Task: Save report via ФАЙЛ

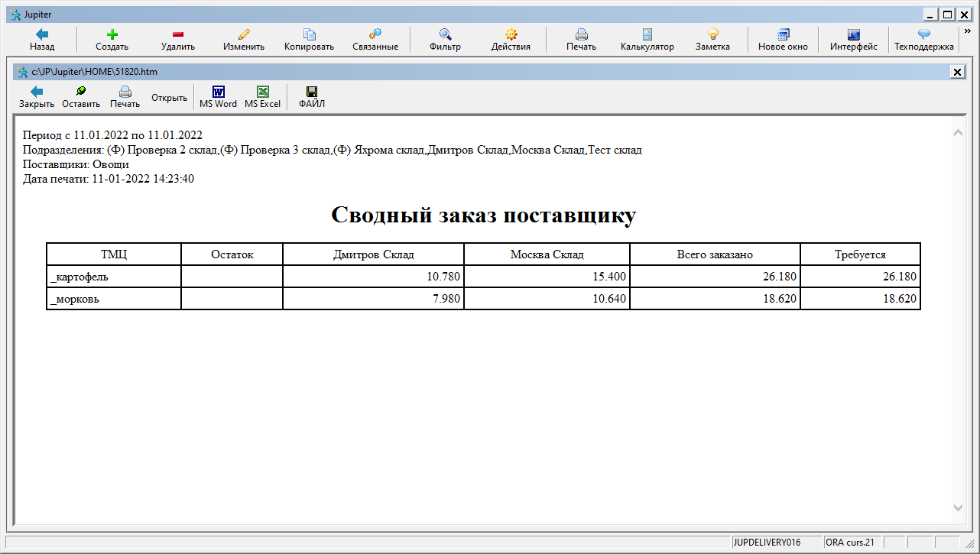Action: point(312,97)
